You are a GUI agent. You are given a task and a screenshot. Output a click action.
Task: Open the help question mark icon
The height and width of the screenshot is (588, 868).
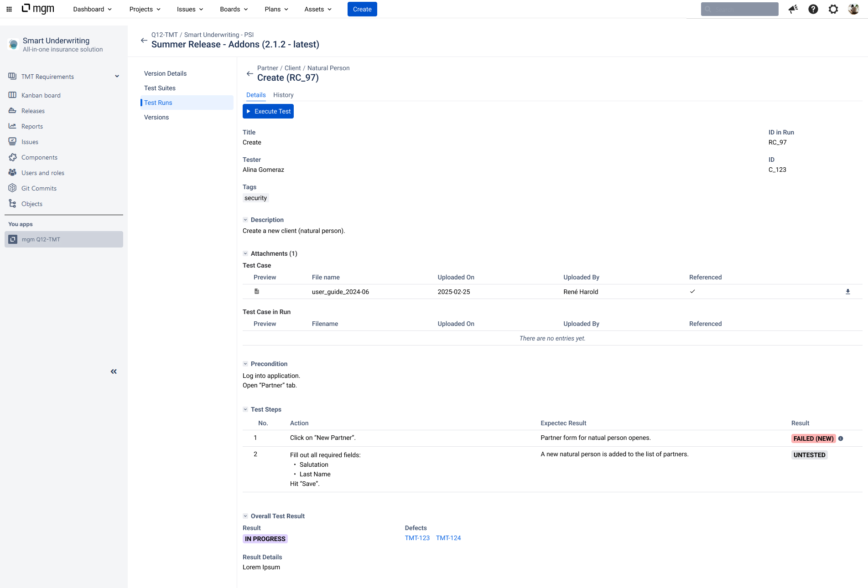point(813,9)
